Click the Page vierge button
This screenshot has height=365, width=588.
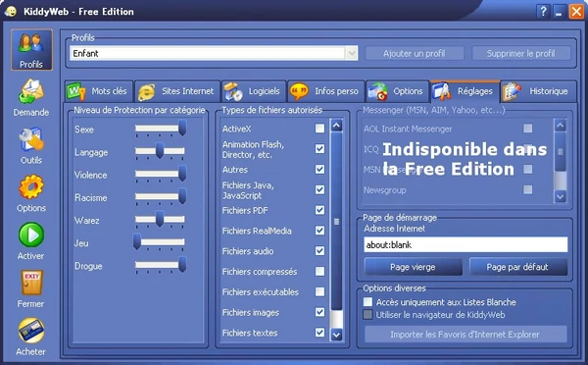coord(413,267)
